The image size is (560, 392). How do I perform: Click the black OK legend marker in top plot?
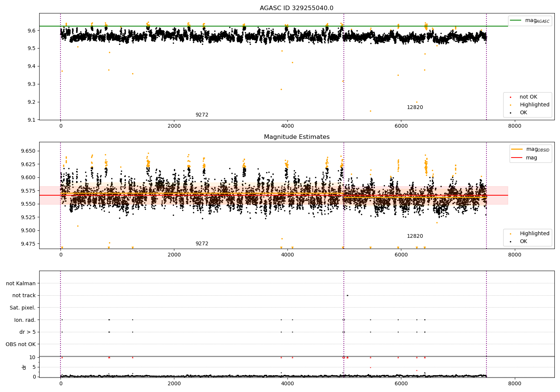510,113
